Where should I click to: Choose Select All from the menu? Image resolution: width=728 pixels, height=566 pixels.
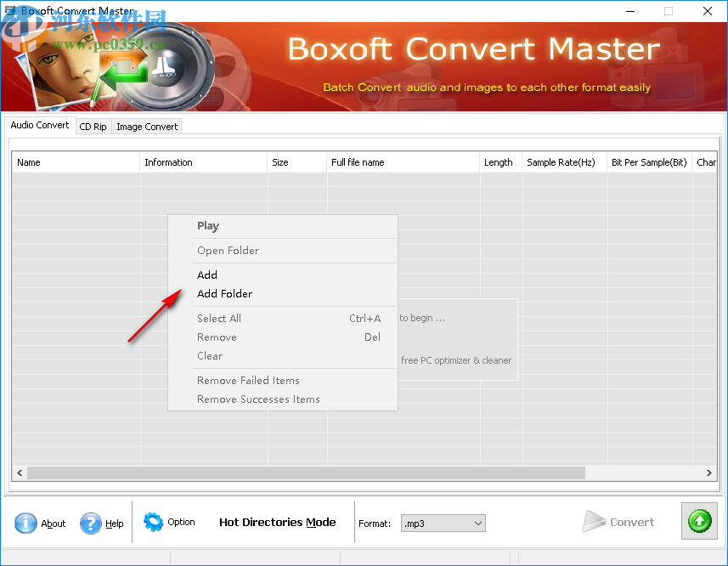218,318
